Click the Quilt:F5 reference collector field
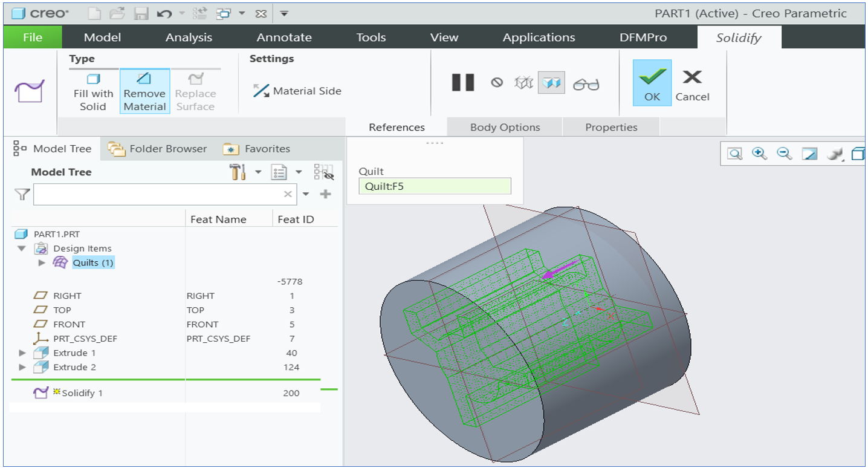 pyautogui.click(x=435, y=186)
